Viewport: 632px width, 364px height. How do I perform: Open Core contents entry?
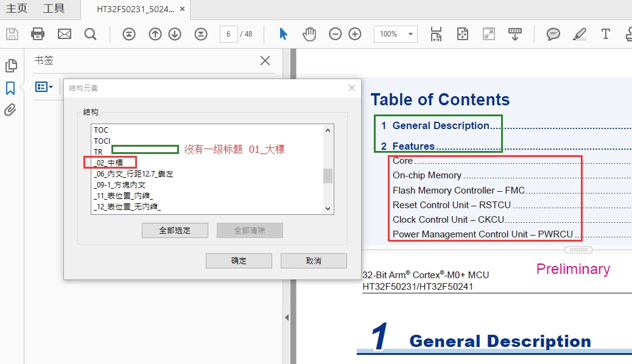tap(402, 161)
